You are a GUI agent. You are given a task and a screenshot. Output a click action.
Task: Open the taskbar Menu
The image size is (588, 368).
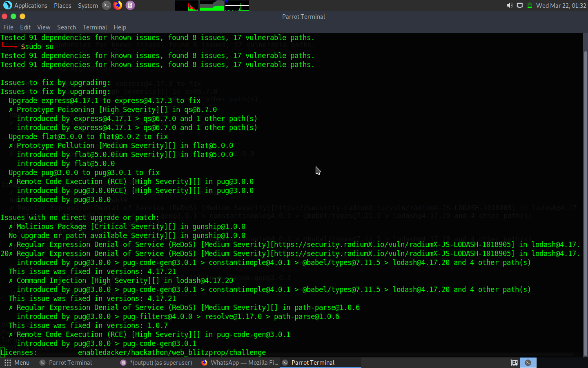[x=18, y=363]
